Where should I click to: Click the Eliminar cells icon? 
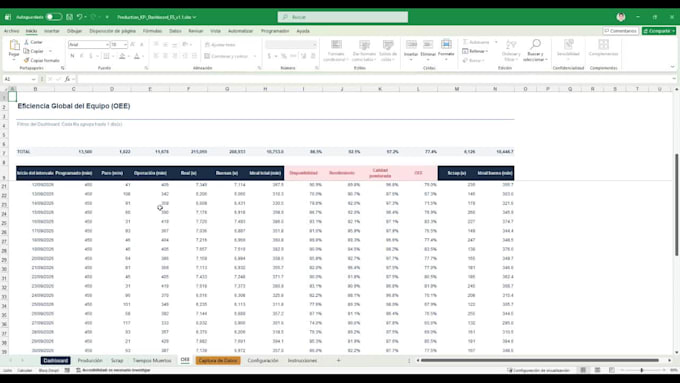tap(428, 44)
